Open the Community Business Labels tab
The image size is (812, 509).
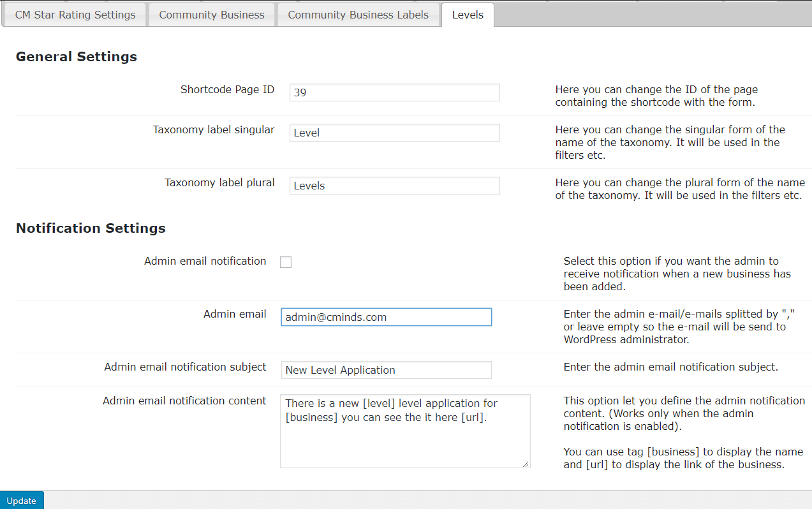358,15
